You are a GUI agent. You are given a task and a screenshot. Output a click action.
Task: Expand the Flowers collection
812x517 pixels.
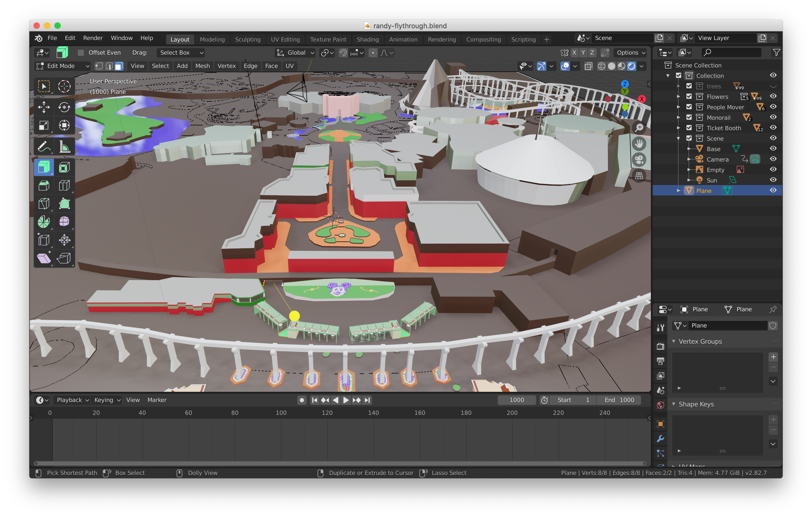[679, 97]
